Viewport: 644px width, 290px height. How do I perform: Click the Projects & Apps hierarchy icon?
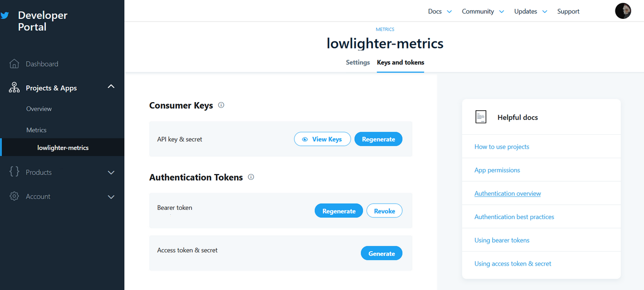click(x=14, y=88)
